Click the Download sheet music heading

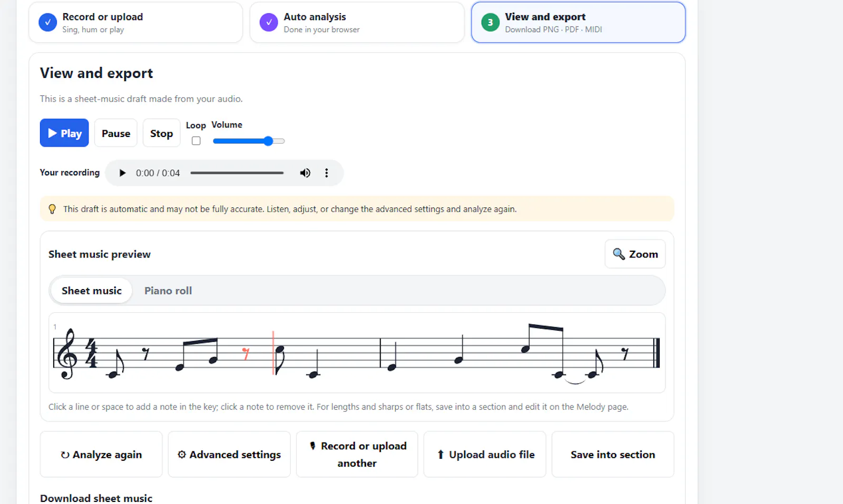pyautogui.click(x=96, y=498)
